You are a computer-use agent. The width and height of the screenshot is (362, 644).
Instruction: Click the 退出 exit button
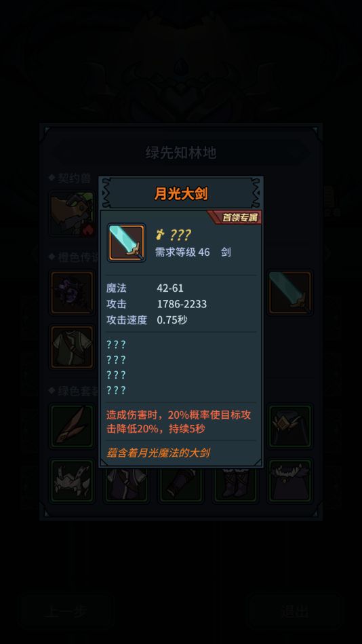[x=295, y=611]
